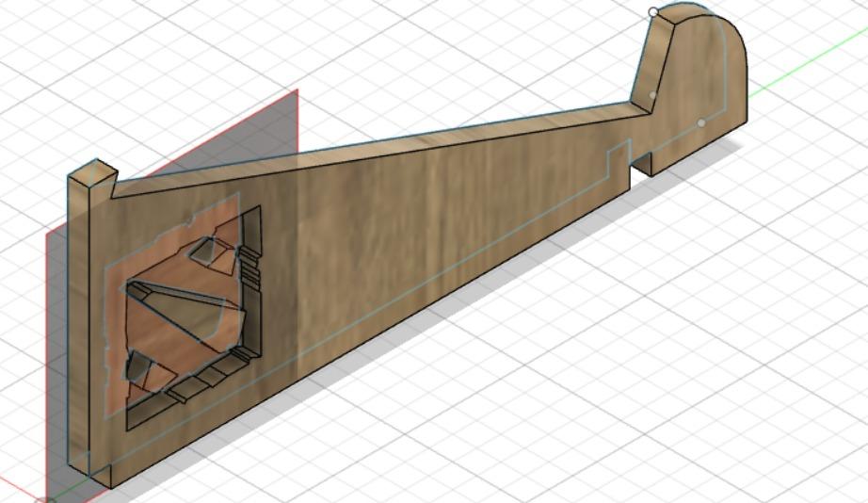This screenshot has height=503, width=868.
Task: Select the top face of the left vertical post
Action: click(92, 172)
